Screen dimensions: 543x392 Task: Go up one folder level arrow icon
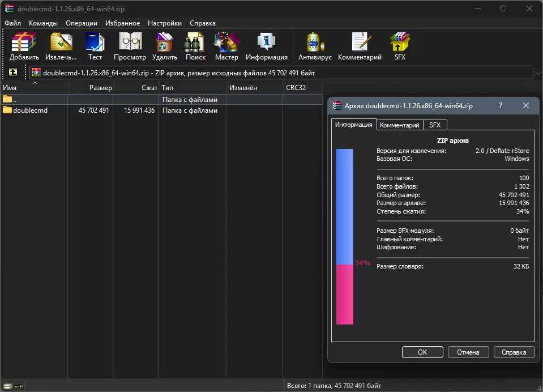(x=13, y=72)
